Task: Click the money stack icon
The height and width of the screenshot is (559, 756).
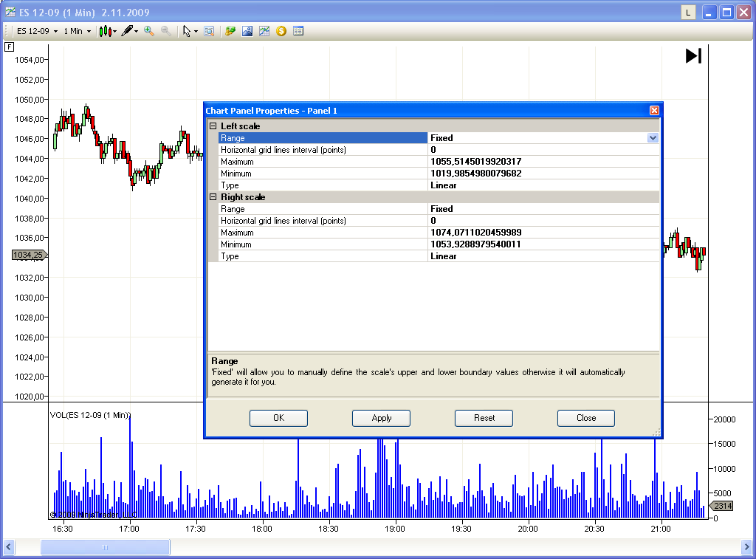Action: [x=230, y=31]
